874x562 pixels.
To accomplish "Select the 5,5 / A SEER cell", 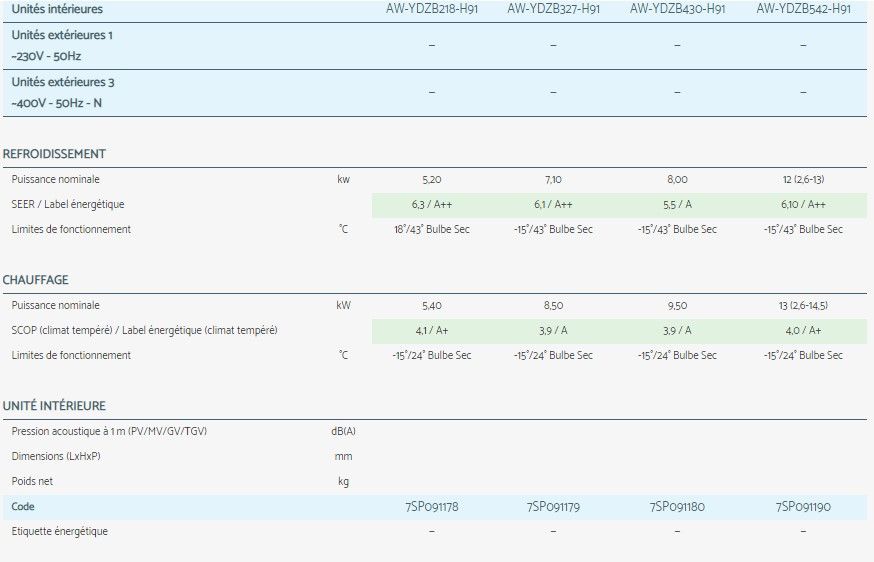I will click(677, 205).
